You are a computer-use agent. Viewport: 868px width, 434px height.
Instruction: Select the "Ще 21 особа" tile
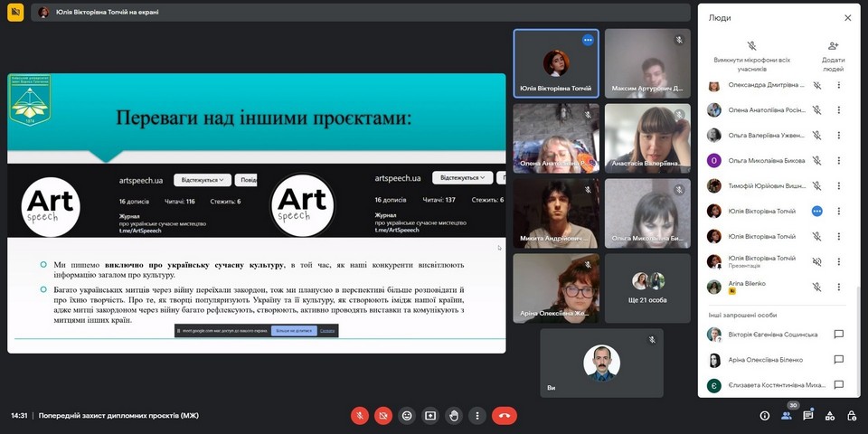coord(647,286)
